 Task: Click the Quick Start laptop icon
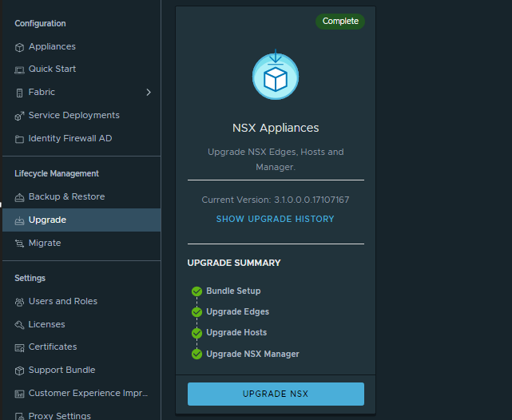point(19,69)
